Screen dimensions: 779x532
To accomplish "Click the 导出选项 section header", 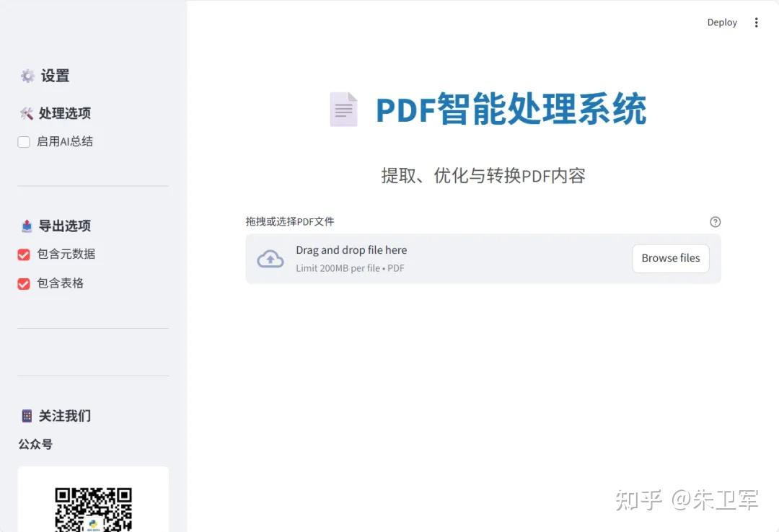I will 65,225.
